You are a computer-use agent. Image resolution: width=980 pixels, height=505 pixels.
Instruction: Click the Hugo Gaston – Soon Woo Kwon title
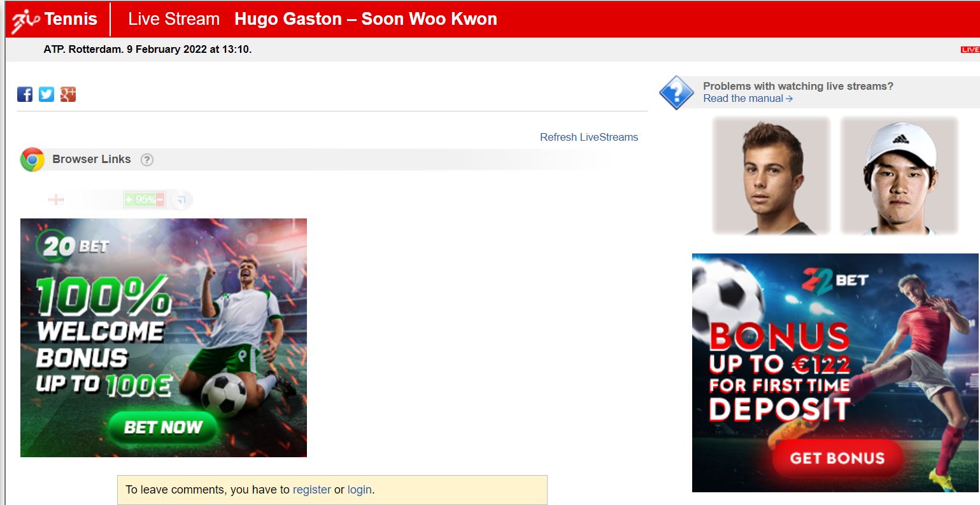[x=366, y=19]
